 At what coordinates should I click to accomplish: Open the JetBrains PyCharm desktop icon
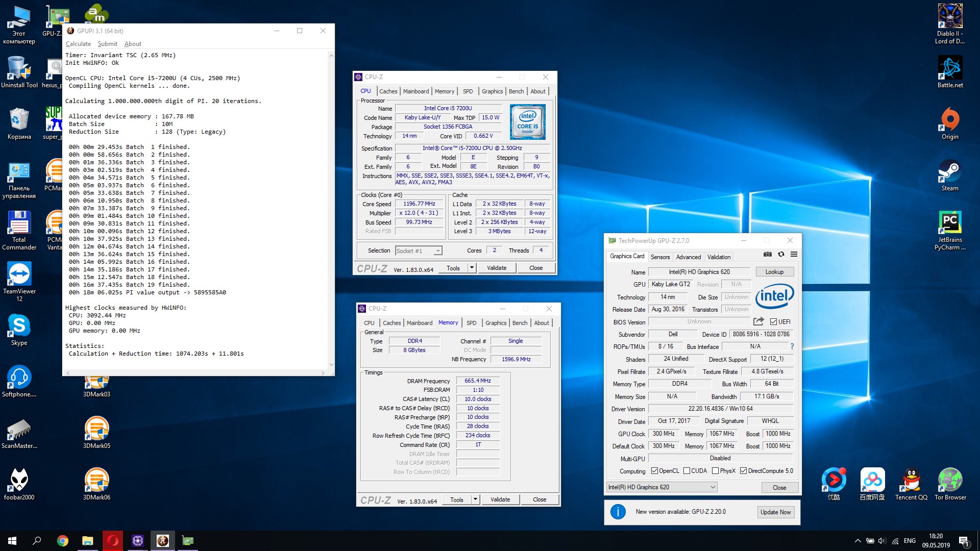950,230
